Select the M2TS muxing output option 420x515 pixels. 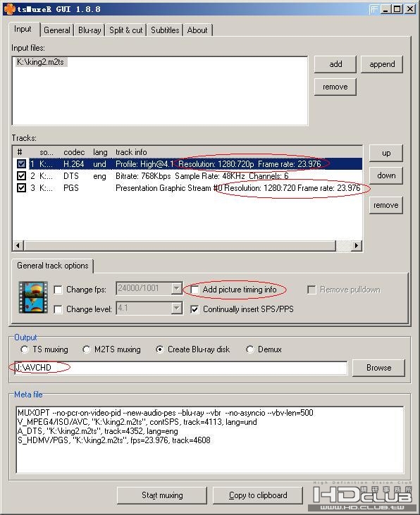87,349
